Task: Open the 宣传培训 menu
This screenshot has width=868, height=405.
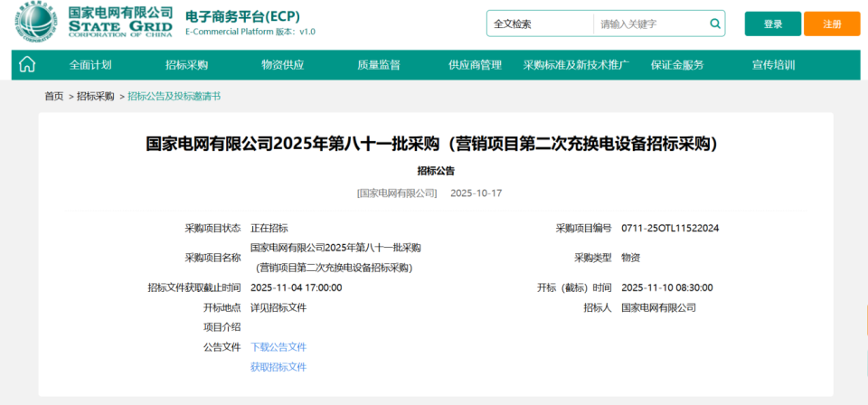Action: pyautogui.click(x=773, y=65)
